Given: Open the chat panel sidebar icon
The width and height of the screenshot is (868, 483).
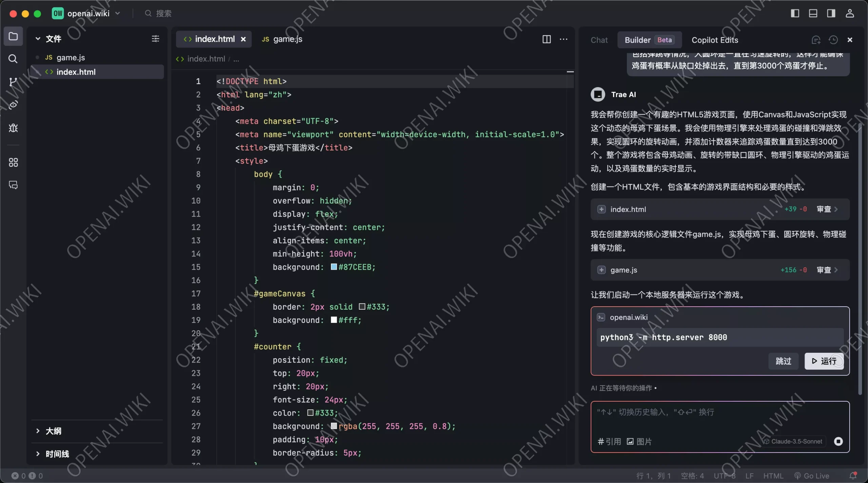Looking at the screenshot, I should coord(13,185).
